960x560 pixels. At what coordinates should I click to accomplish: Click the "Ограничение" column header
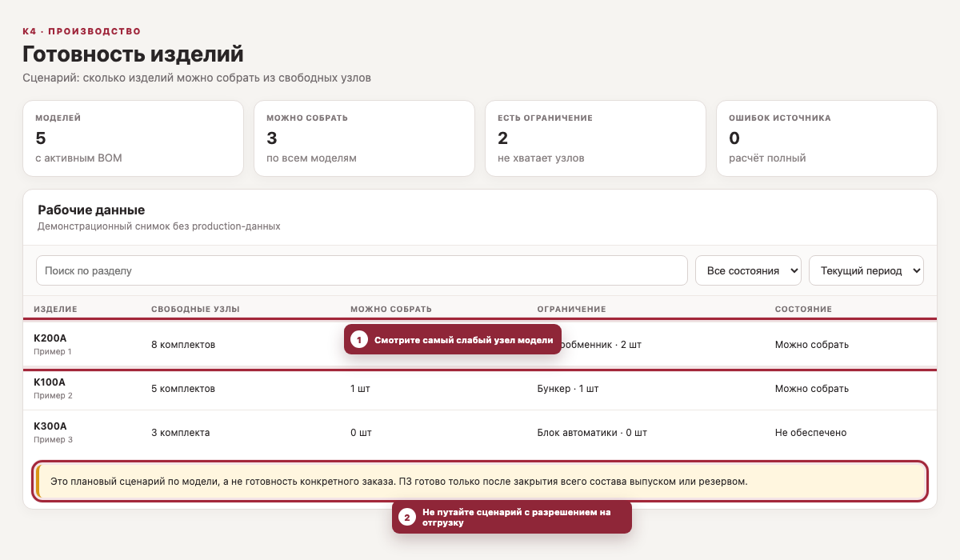[571, 309]
